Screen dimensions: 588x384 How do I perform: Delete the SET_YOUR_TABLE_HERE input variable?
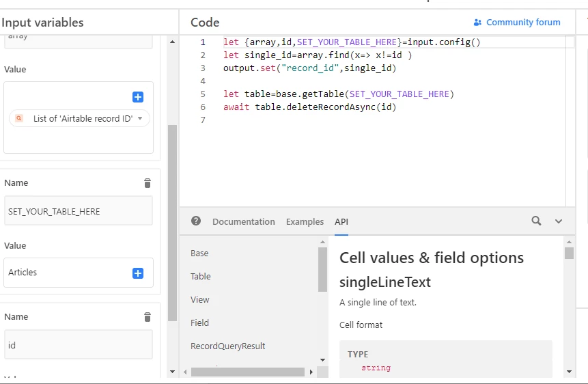148,183
